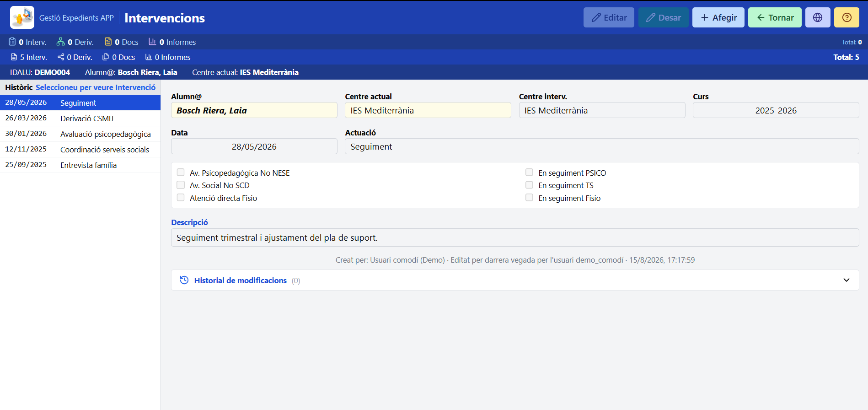The height and width of the screenshot is (410, 868).
Task: Go back with the Tornar button
Action: pyautogui.click(x=775, y=17)
